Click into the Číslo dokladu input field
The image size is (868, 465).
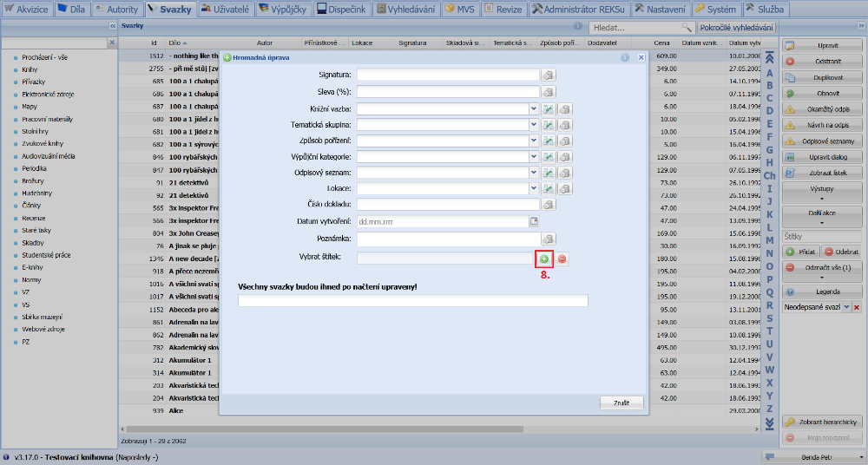(x=448, y=205)
